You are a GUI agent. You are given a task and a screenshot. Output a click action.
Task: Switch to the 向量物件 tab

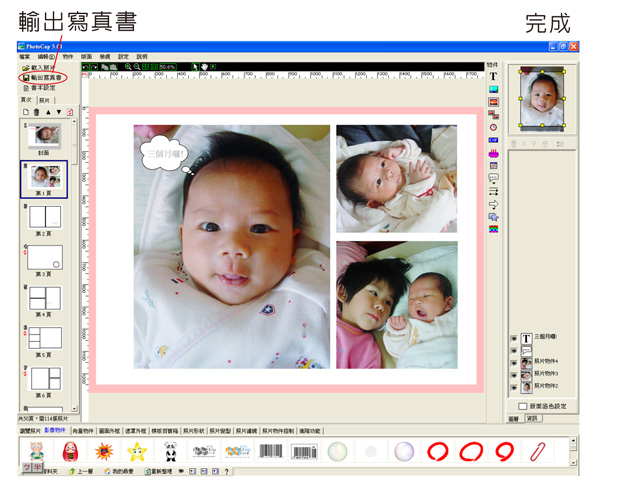83,431
